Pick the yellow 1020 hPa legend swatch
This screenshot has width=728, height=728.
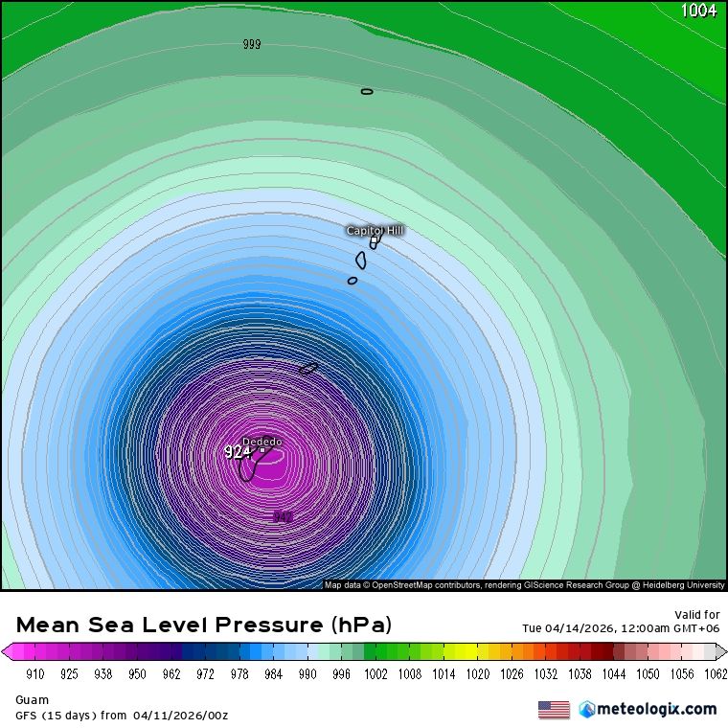click(x=478, y=651)
